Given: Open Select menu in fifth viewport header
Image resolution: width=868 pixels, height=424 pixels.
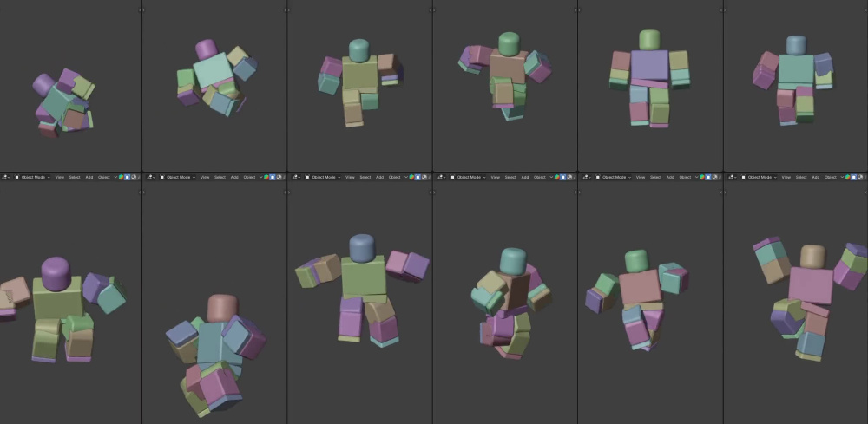Looking at the screenshot, I should (x=655, y=177).
